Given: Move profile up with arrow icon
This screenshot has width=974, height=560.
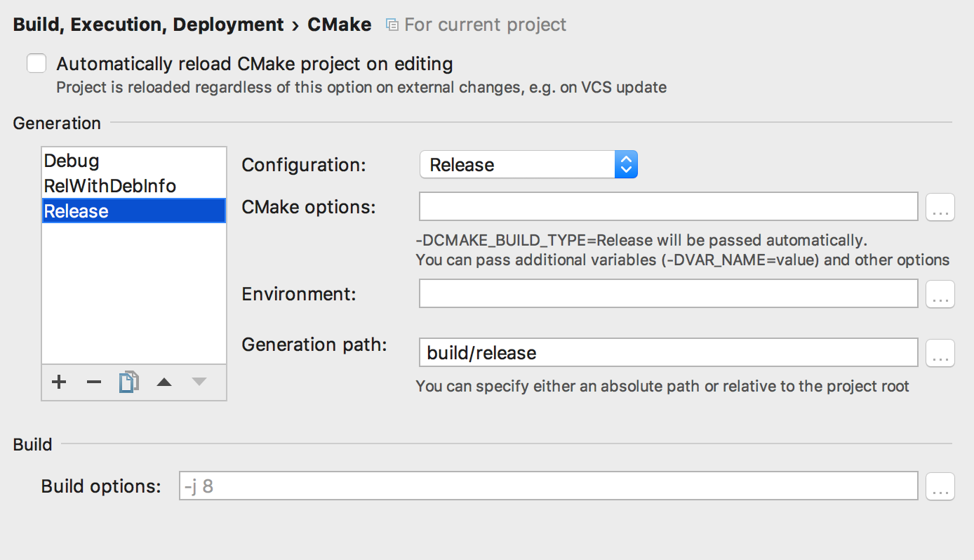Looking at the screenshot, I should click(x=164, y=382).
